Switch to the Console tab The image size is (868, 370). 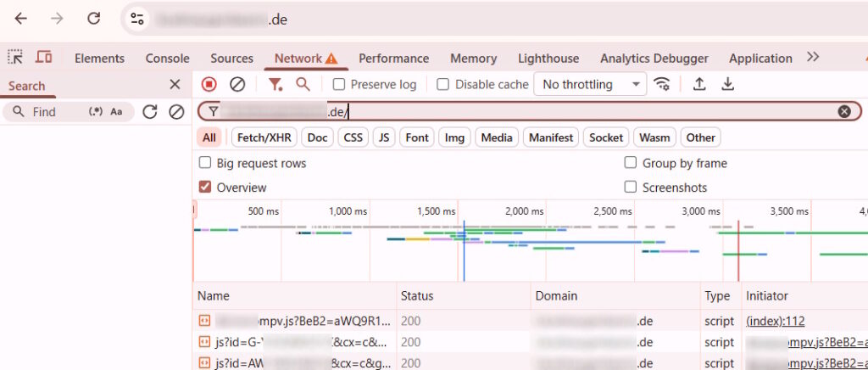point(167,59)
